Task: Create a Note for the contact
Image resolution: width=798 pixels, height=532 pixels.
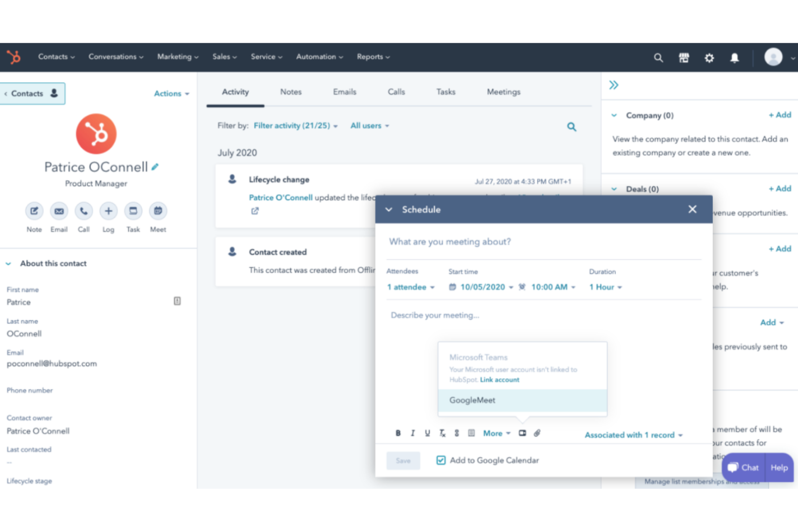Action: coord(34,211)
